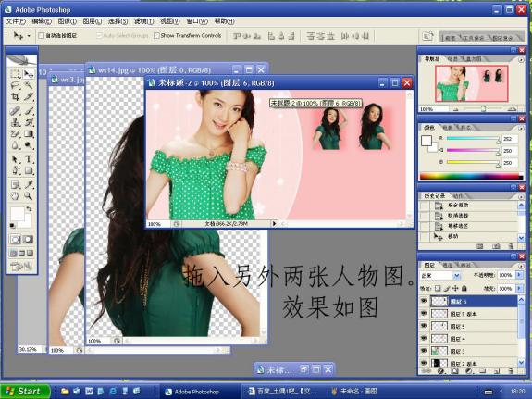Select the Crop tool
This screenshot has width=532, height=399.
click(16, 97)
